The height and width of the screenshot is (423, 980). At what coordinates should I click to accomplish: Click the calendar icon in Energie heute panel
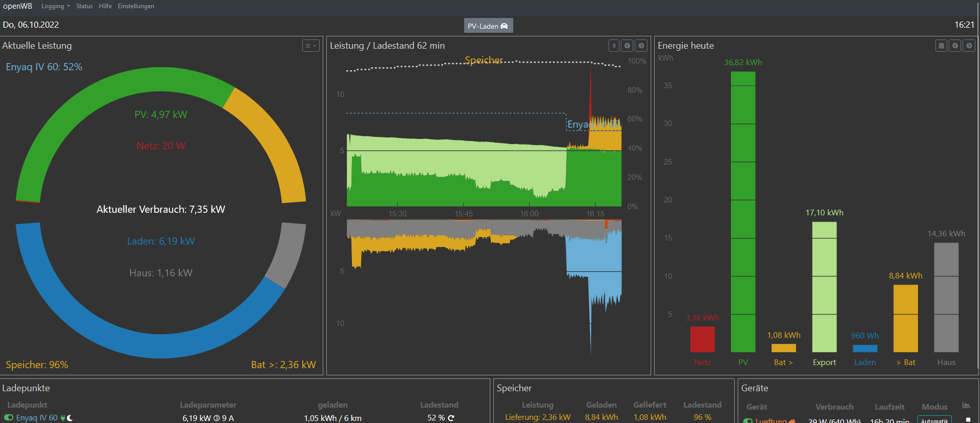941,46
